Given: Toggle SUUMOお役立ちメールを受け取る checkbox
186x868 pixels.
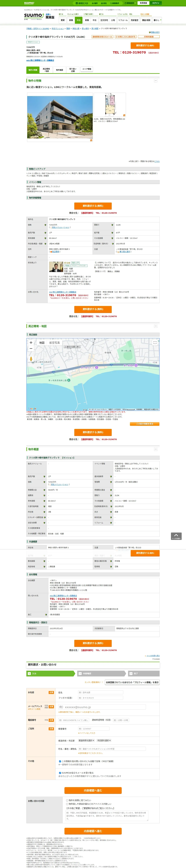Looking at the screenshot, I should (x=60, y=773).
